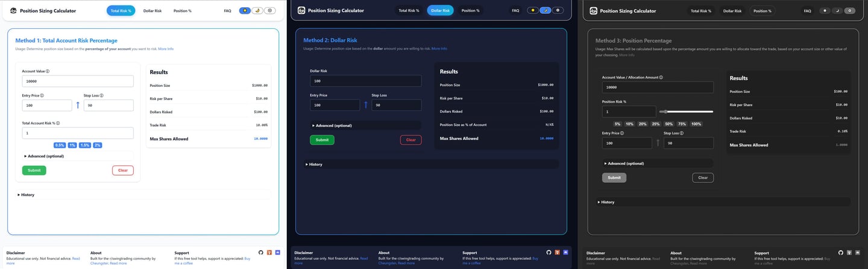The height and width of the screenshot is (269, 868).
Task: Click the Submit button in the gray panel
Action: tap(614, 178)
